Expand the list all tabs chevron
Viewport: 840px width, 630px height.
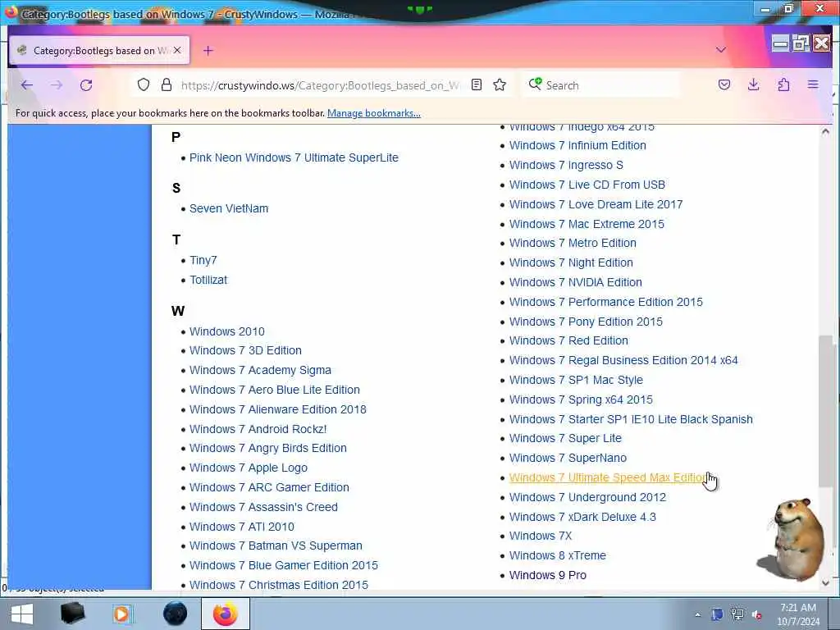coord(721,50)
